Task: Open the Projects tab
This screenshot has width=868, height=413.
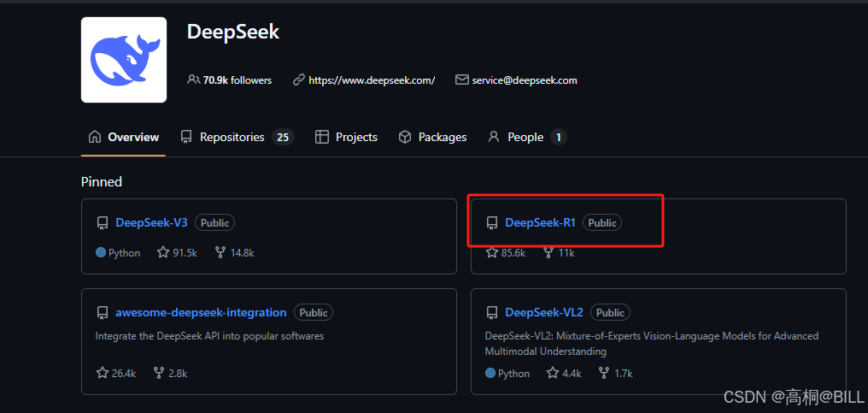Action: pyautogui.click(x=346, y=137)
